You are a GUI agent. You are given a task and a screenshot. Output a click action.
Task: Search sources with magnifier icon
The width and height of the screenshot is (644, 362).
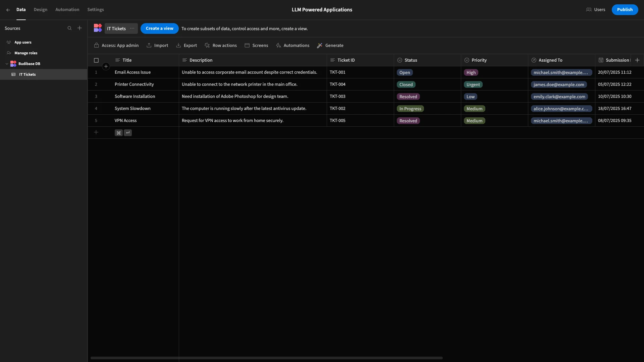69,28
